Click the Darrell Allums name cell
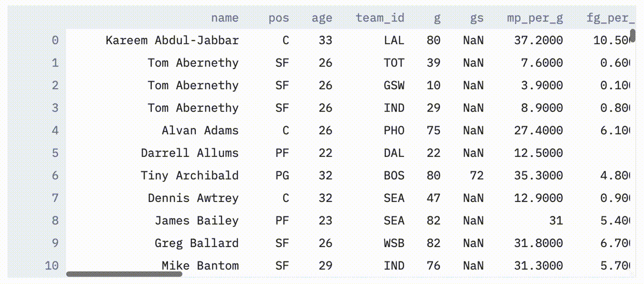This screenshot has width=644, height=284. (190, 153)
